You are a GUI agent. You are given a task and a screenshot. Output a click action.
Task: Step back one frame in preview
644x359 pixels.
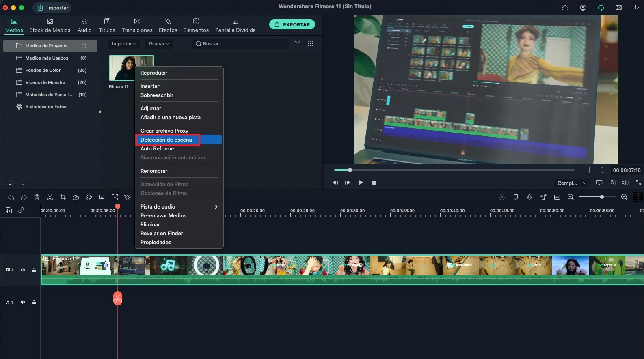point(335,183)
